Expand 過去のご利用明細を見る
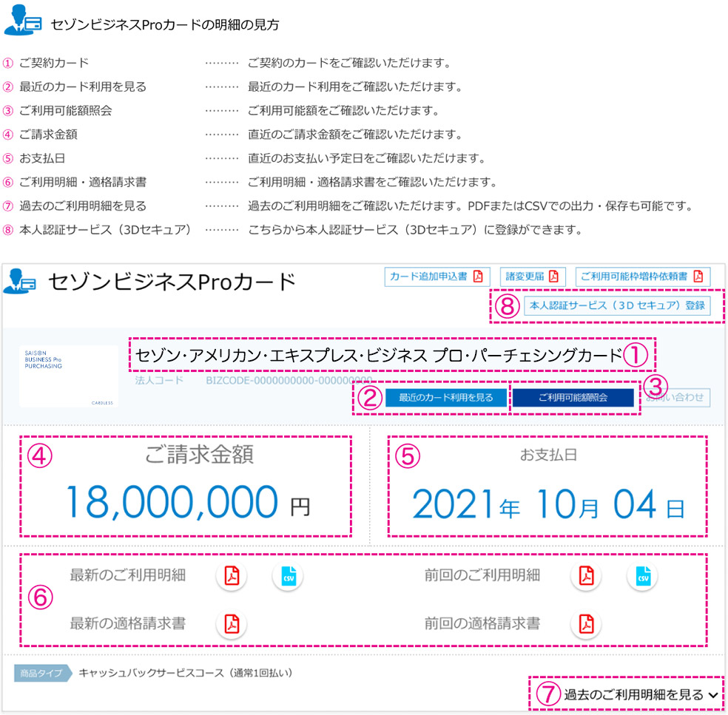Screen dimensions: 728x715 [641, 694]
